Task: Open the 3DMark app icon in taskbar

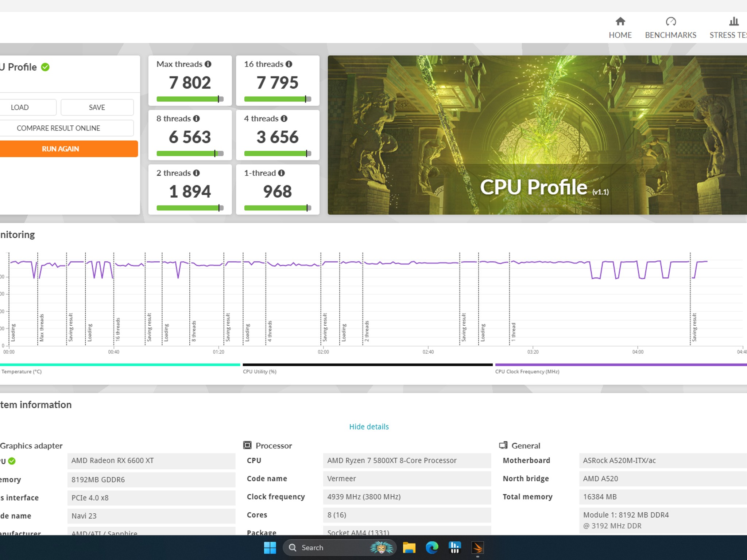Action: pyautogui.click(x=477, y=548)
